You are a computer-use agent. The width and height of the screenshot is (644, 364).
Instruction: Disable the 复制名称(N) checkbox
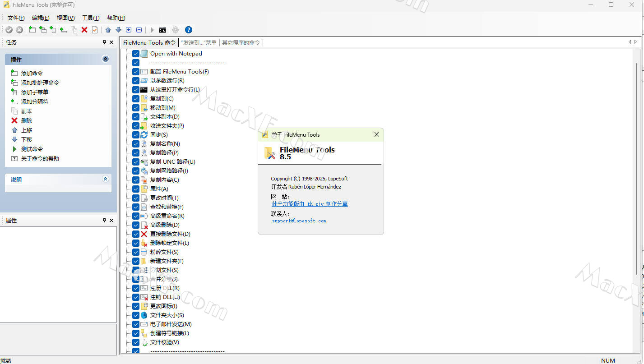[x=136, y=144]
